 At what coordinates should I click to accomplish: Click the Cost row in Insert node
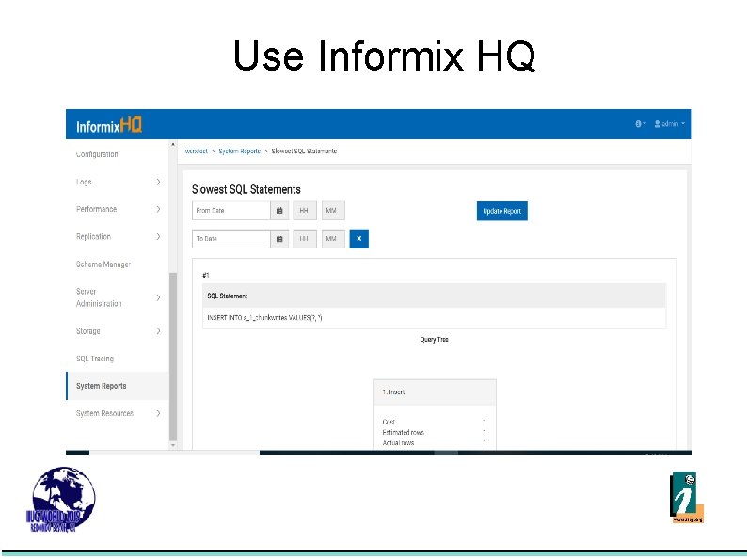[x=434, y=422]
